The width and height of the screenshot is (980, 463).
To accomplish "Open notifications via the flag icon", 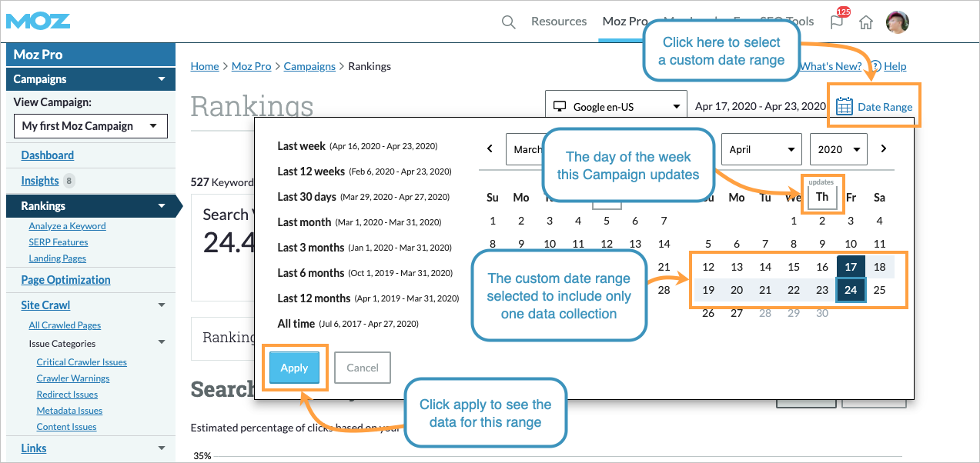I will 836,22.
